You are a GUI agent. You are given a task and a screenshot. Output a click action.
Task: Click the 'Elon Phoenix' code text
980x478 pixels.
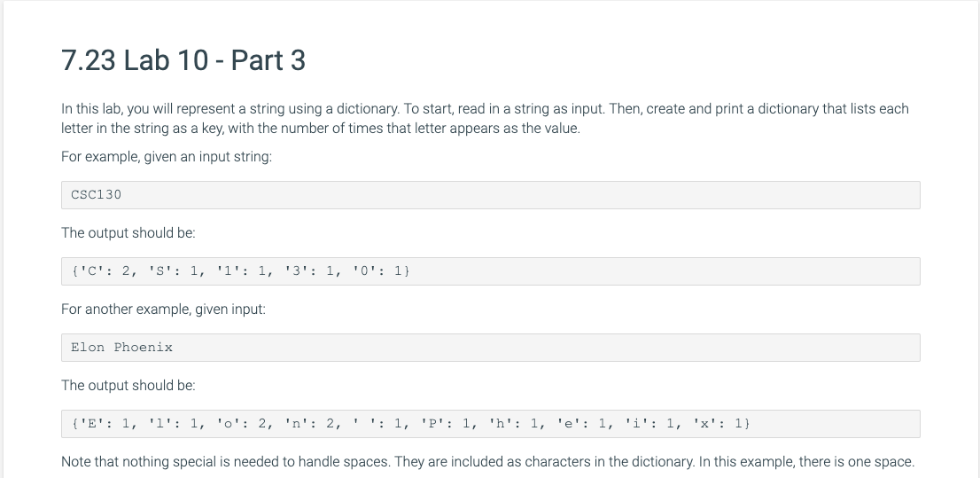pos(122,348)
